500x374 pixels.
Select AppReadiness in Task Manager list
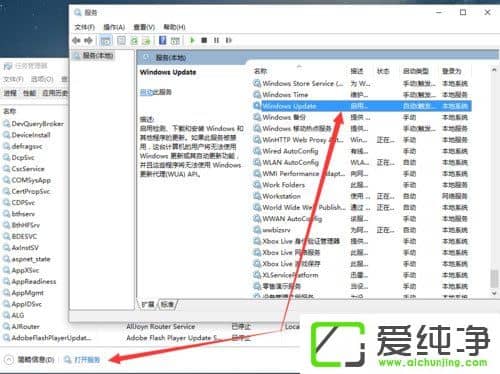click(x=30, y=282)
